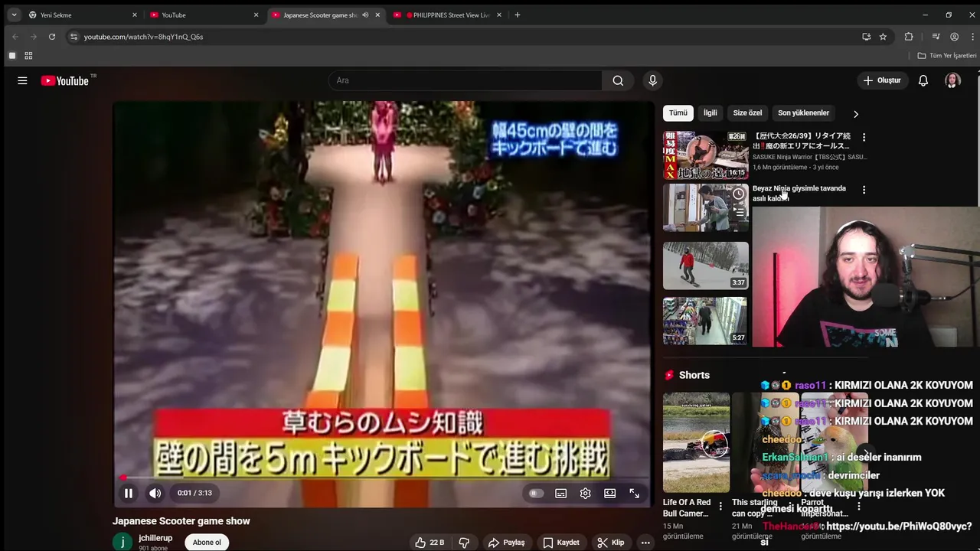Mute the Japanese Scooter tab audio icon

(x=365, y=15)
